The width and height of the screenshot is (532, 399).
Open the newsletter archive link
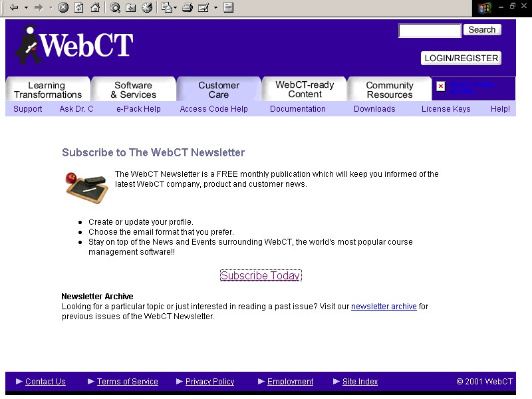pos(384,307)
